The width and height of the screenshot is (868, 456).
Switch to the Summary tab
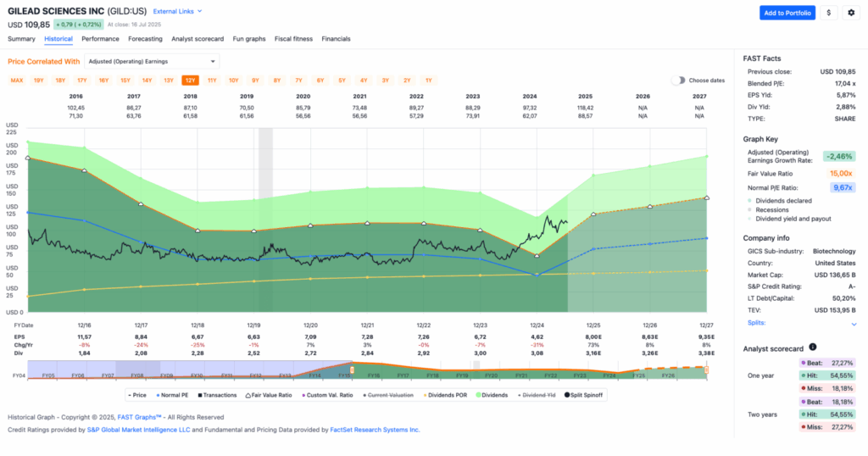(21, 39)
